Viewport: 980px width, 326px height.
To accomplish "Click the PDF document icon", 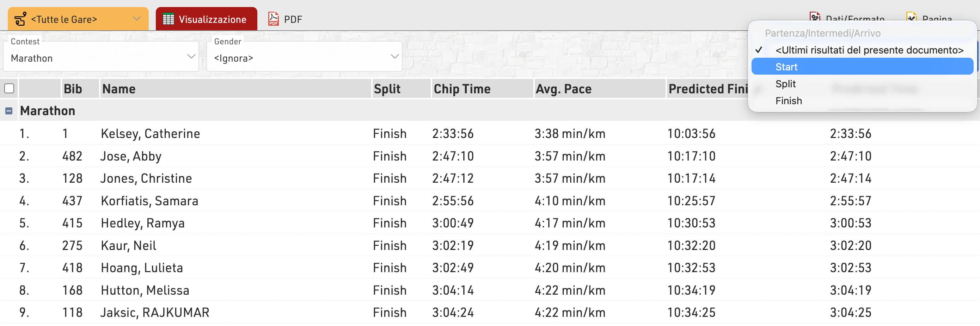I will (x=273, y=19).
